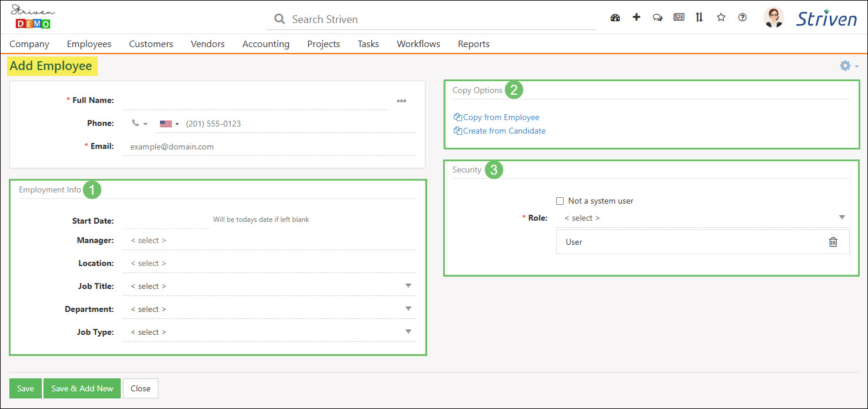Click the Full Name ellipsis icon

click(401, 101)
